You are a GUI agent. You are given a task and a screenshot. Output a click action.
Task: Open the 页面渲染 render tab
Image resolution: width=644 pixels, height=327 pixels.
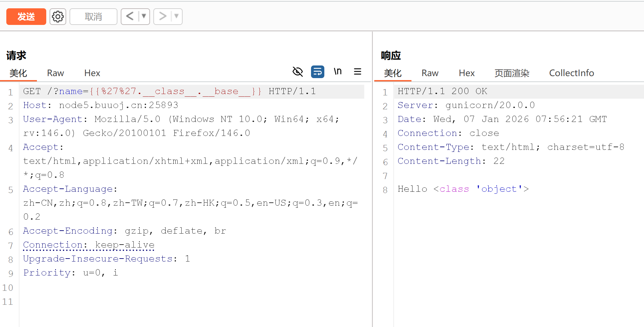coord(512,73)
